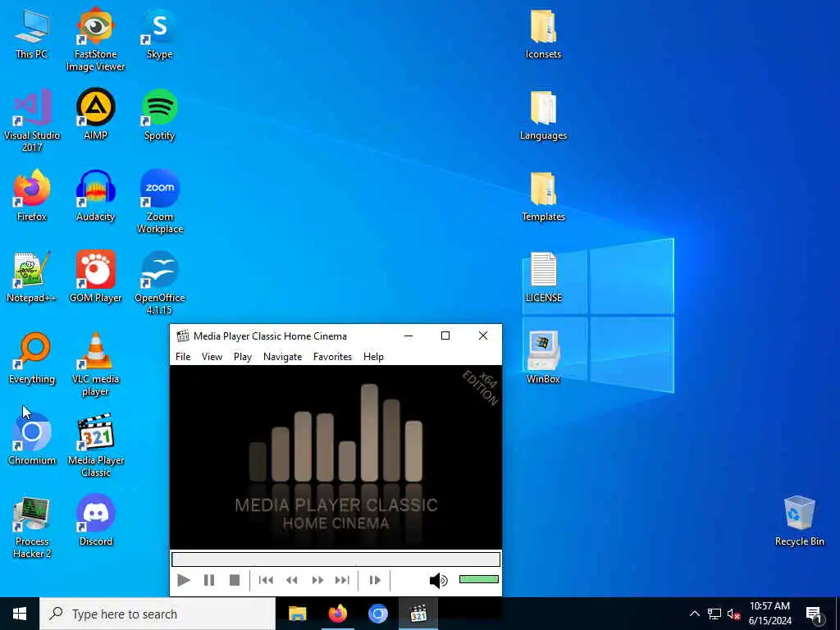This screenshot has height=630, width=840.
Task: Click the frame-step button in the player
Action: (375, 580)
